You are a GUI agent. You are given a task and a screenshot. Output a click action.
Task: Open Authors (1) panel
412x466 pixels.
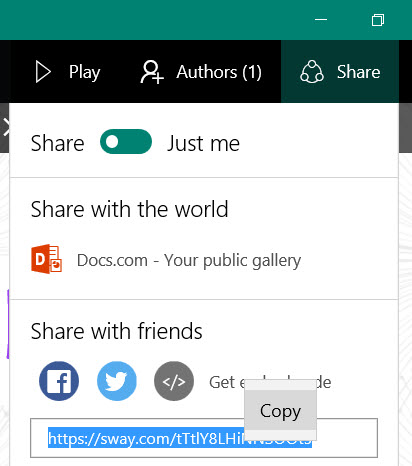201,72
